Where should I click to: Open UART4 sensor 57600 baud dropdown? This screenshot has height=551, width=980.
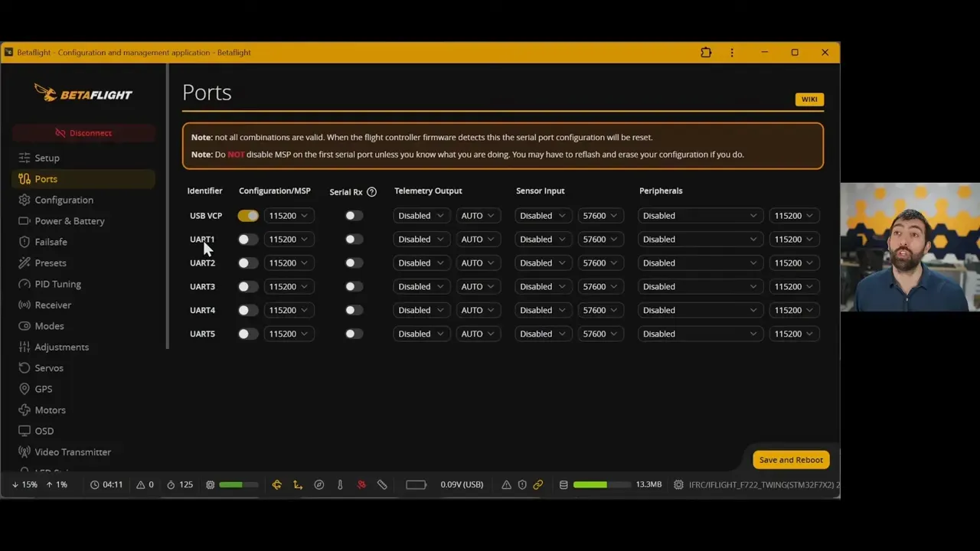tap(600, 311)
